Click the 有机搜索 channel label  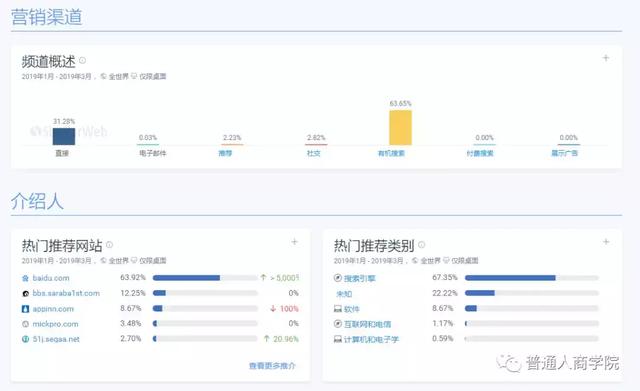[x=391, y=153]
